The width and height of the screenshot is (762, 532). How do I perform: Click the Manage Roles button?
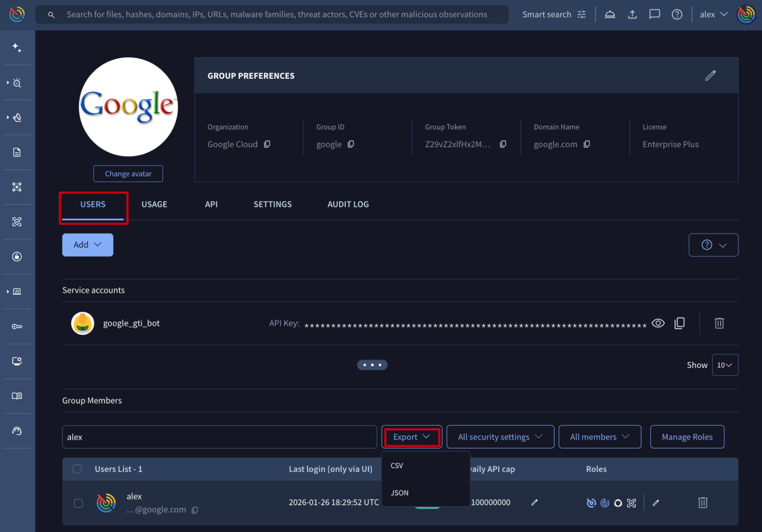pyautogui.click(x=687, y=437)
